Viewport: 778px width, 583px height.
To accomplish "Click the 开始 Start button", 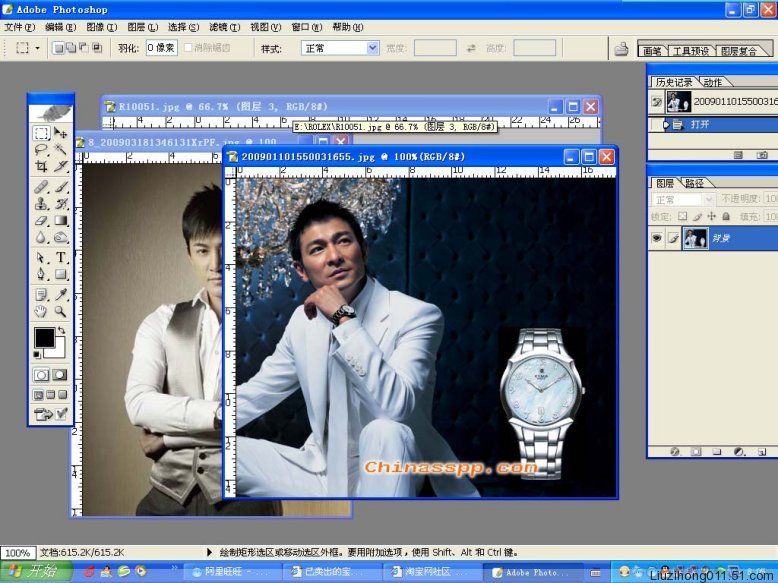I will [x=36, y=572].
